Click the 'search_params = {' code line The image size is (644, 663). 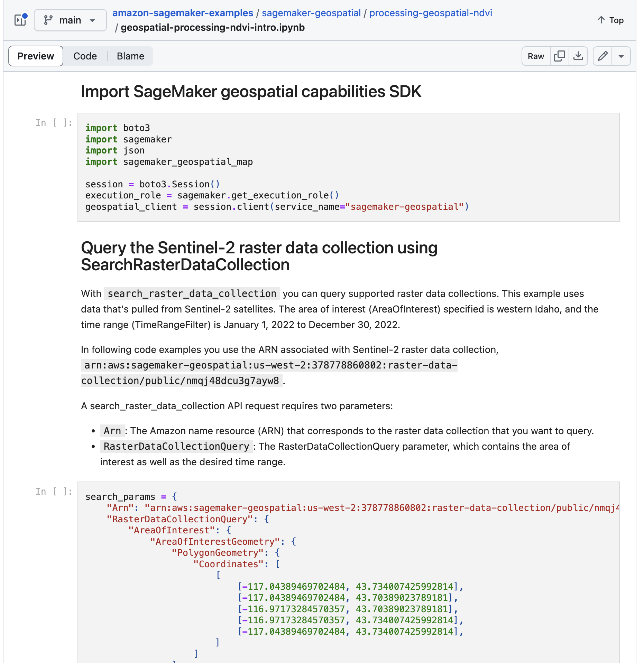pos(131,497)
